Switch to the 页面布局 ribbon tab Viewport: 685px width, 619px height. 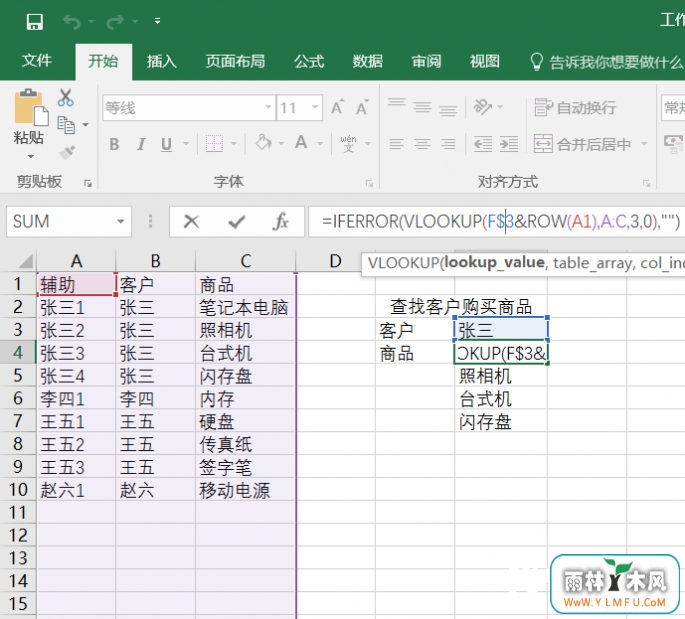click(235, 62)
